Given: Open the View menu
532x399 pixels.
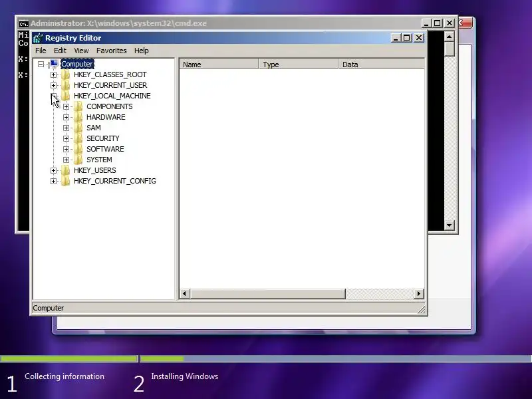Looking at the screenshot, I should [x=81, y=51].
